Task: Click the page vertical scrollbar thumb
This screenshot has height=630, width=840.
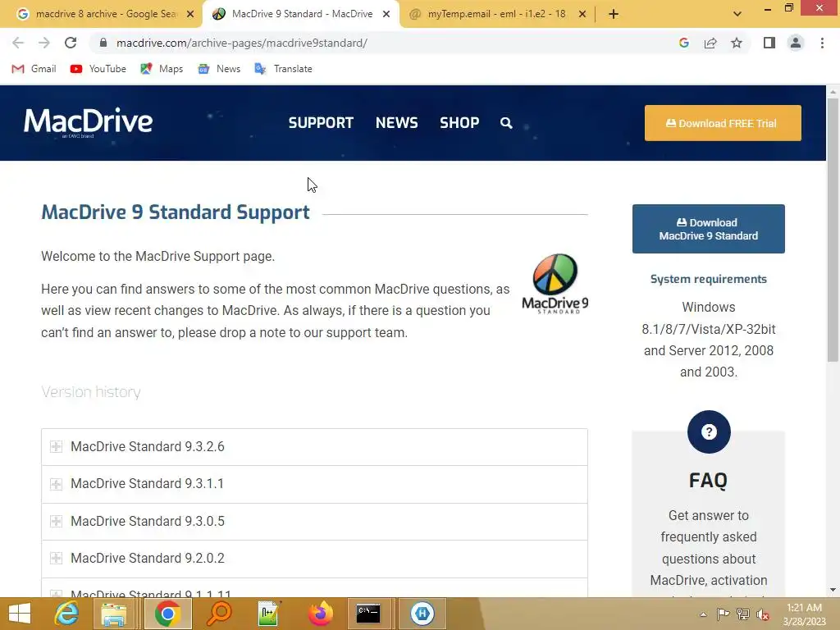Action: click(x=833, y=231)
